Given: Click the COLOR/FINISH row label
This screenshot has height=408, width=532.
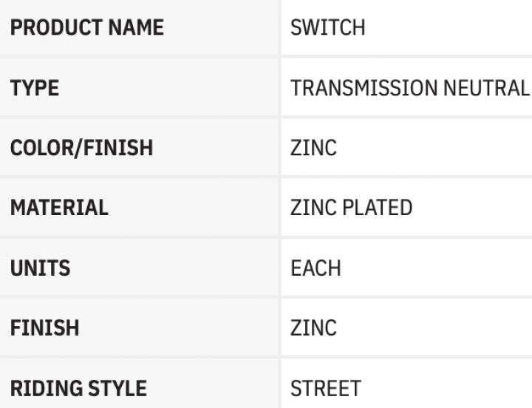Looking at the screenshot, I should [82, 148].
